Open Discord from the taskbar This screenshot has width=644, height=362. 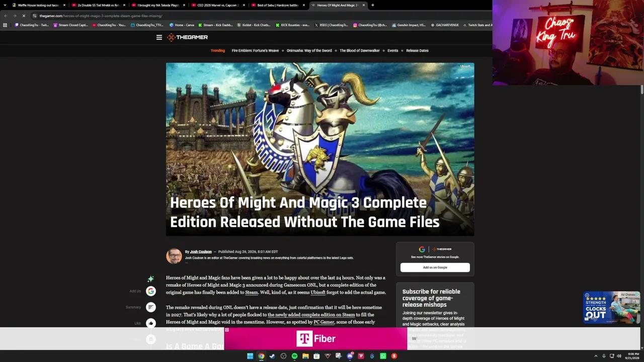point(350,356)
